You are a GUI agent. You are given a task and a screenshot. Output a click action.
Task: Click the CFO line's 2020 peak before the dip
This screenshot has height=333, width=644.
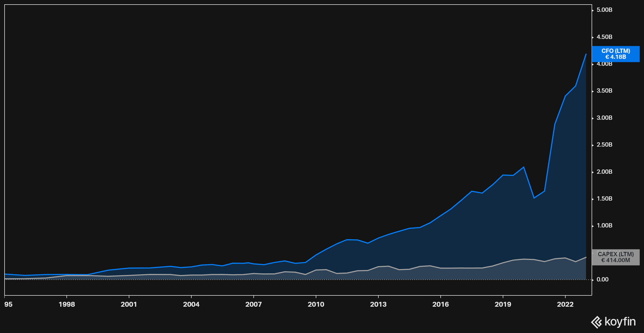(524, 167)
